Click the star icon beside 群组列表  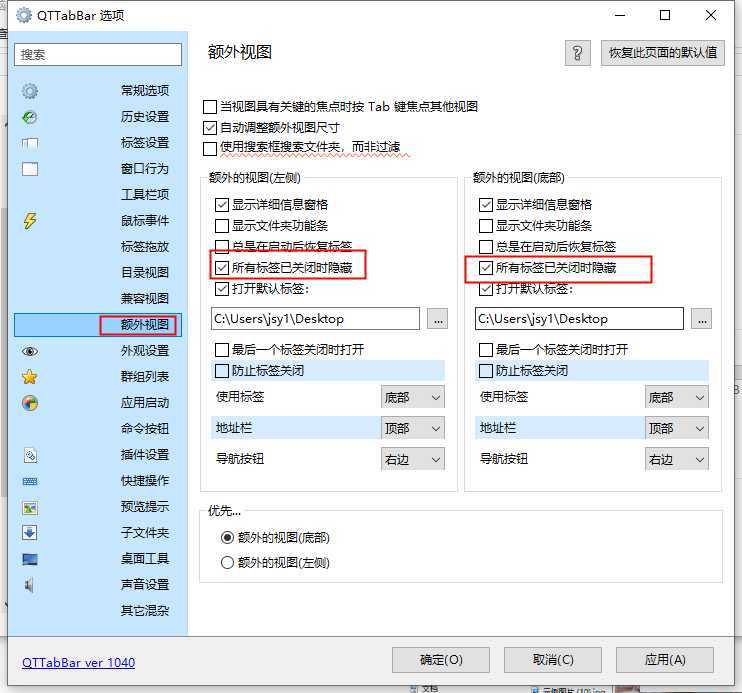[30, 377]
